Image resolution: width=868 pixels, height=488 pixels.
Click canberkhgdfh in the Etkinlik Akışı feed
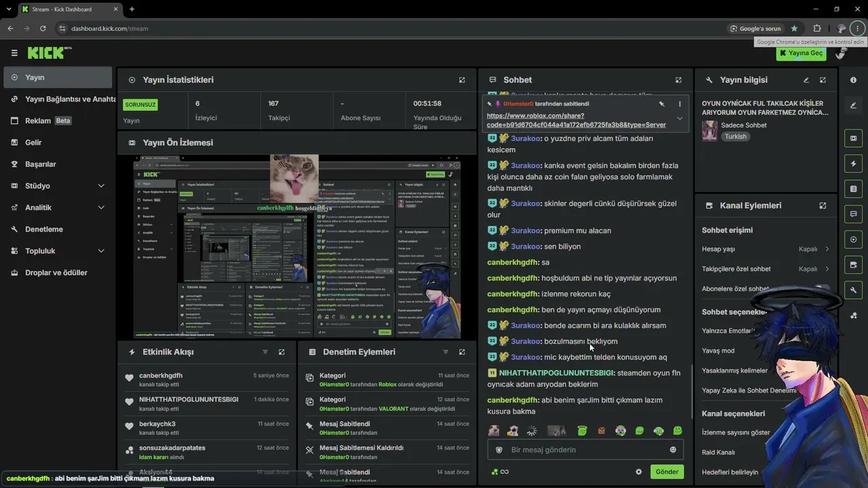[161, 375]
